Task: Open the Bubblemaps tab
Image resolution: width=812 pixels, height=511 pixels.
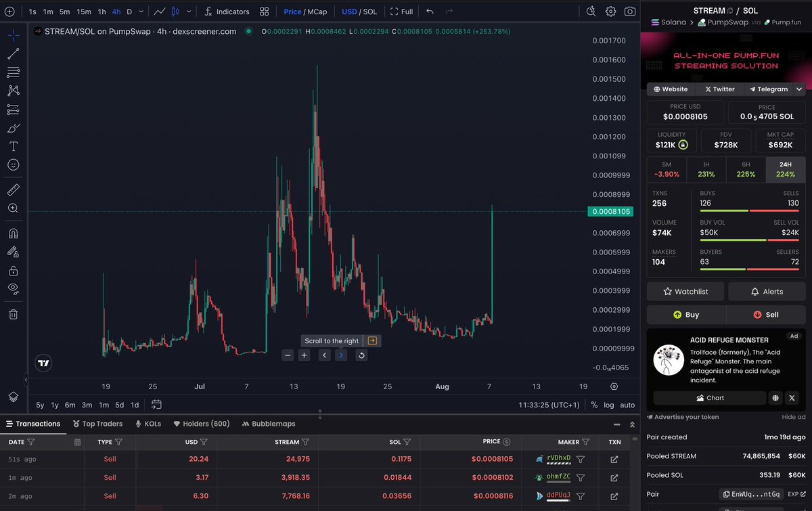Action: coord(269,424)
